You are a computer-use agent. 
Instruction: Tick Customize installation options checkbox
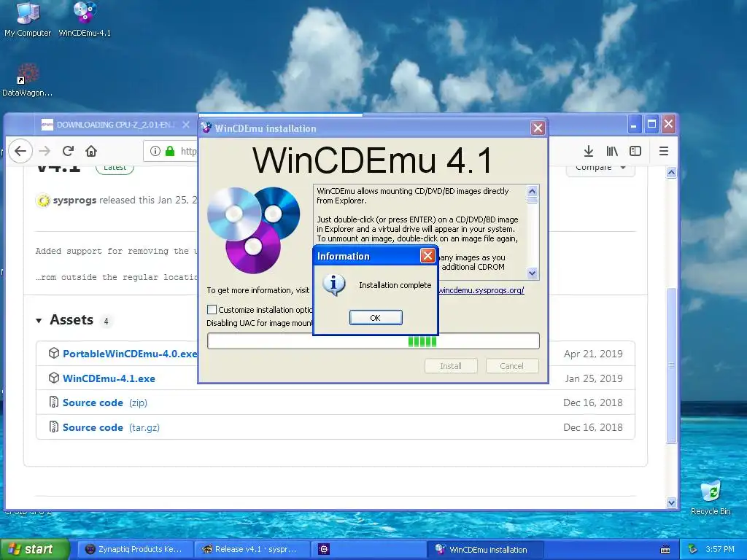click(212, 309)
